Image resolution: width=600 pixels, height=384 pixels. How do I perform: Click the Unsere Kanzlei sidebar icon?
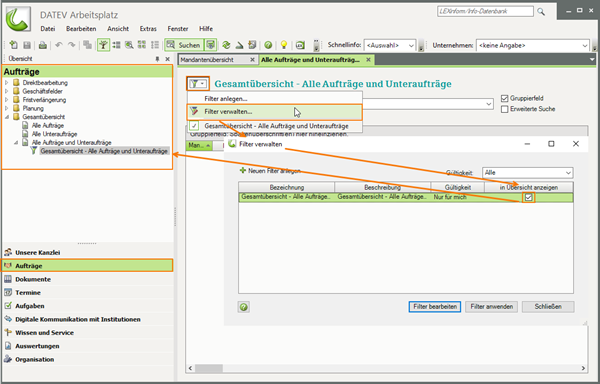(8, 252)
